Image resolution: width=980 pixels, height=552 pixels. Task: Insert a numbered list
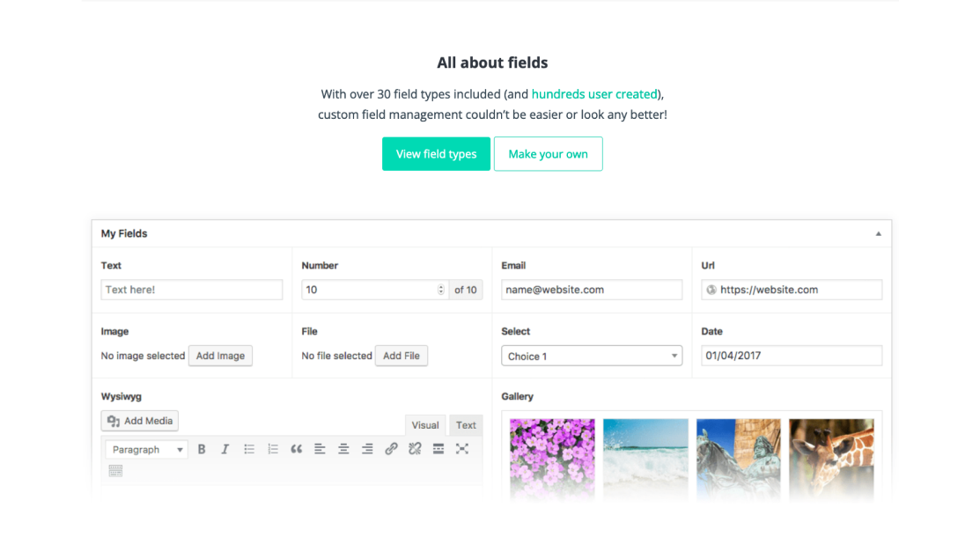pyautogui.click(x=272, y=448)
